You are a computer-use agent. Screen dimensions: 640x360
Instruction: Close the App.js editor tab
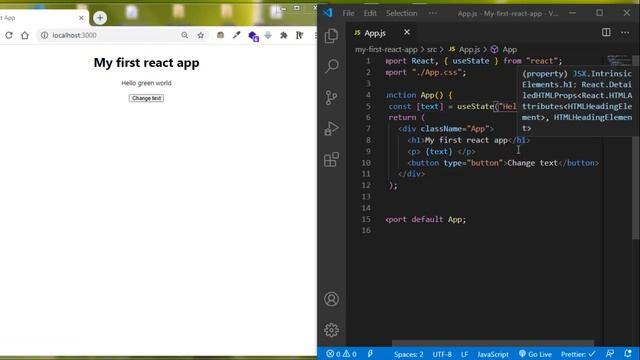tap(407, 32)
